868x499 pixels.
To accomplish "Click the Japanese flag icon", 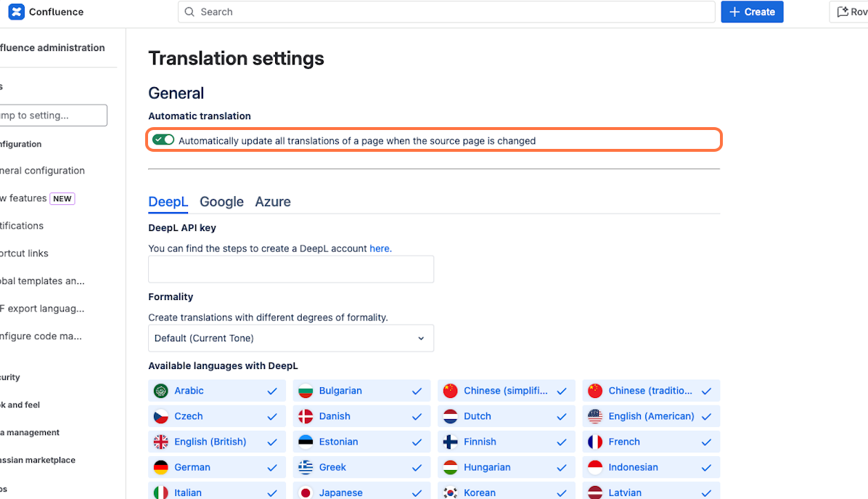I will (306, 493).
